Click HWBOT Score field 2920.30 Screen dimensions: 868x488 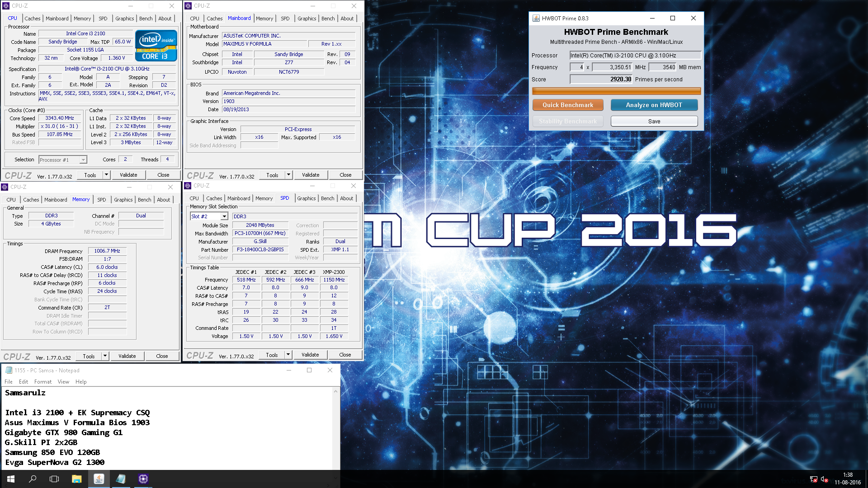601,79
